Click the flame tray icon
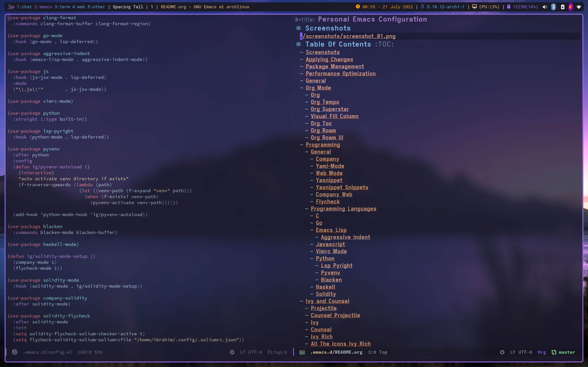The width and height of the screenshot is (588, 367). click(x=571, y=7)
